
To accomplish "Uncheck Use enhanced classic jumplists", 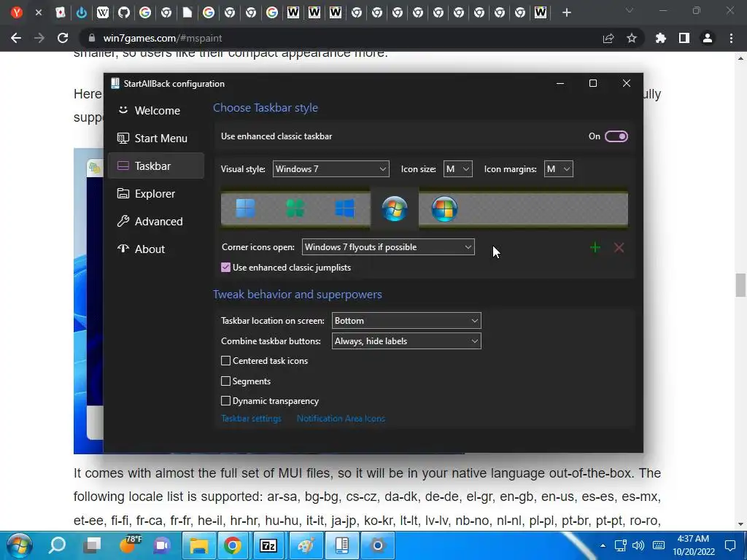I will pyautogui.click(x=226, y=268).
